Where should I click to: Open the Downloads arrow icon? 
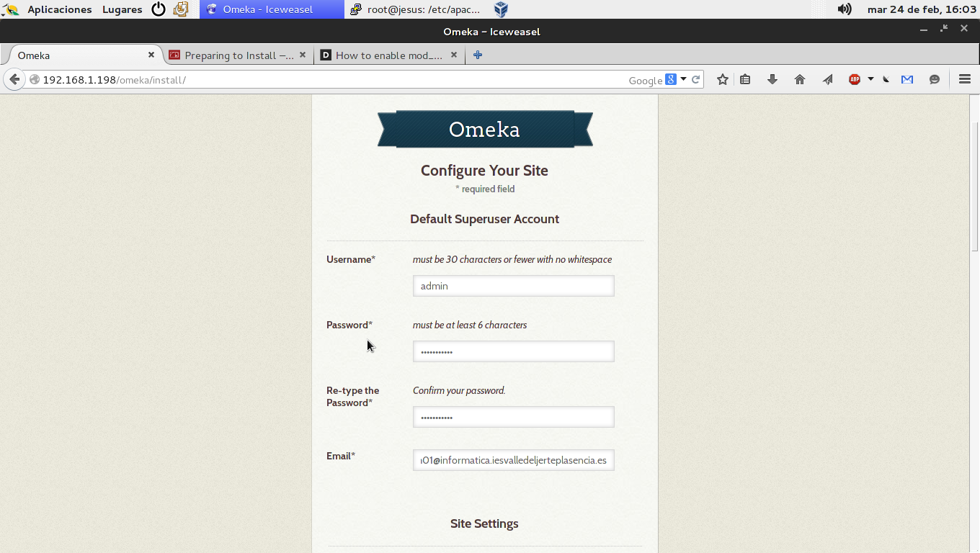point(772,80)
